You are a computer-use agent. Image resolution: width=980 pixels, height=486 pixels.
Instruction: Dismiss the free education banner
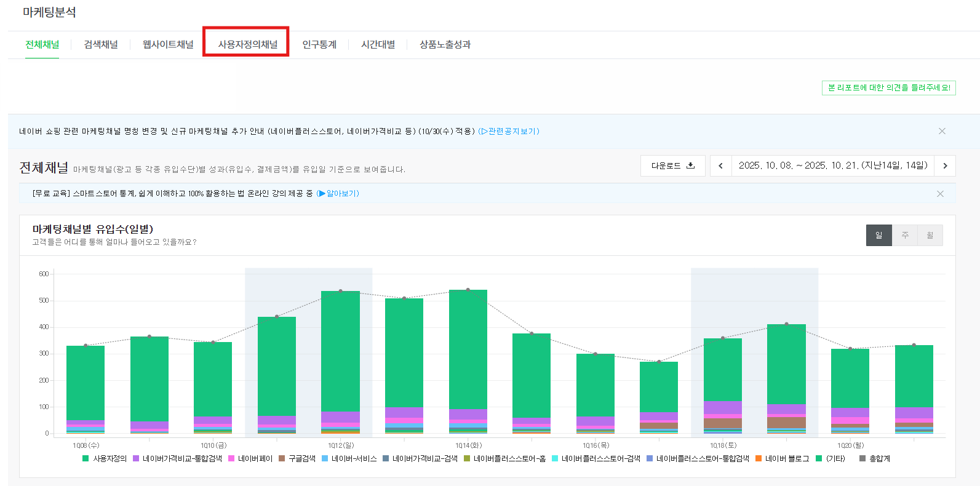(x=940, y=194)
